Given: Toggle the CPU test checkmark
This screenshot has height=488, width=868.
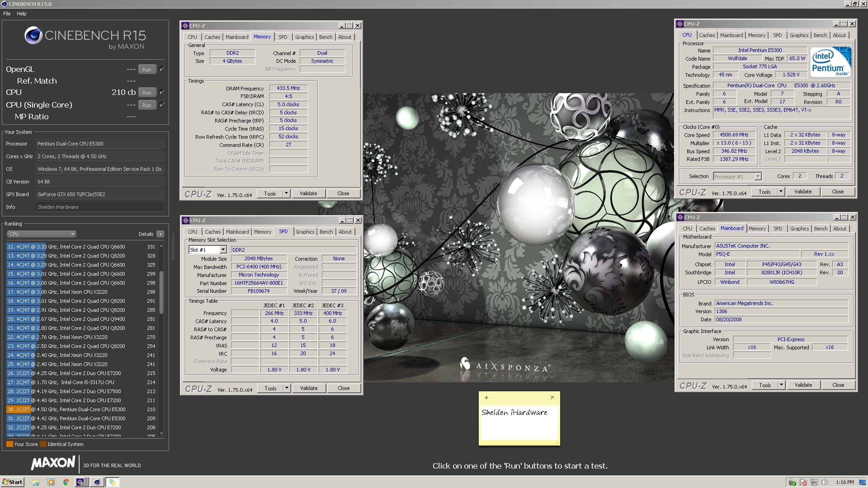Looking at the screenshot, I should [162, 92].
